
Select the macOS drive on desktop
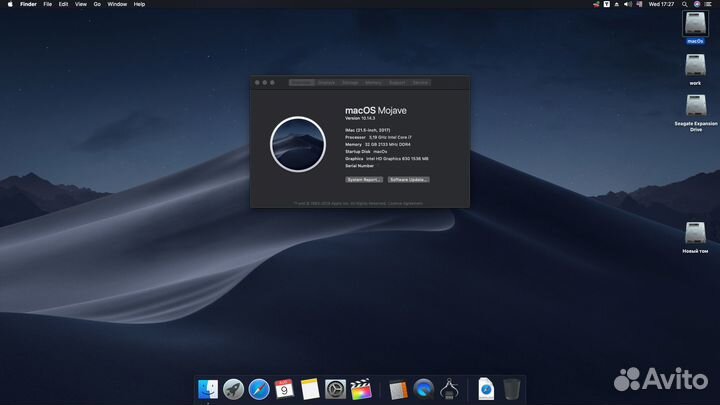click(695, 24)
